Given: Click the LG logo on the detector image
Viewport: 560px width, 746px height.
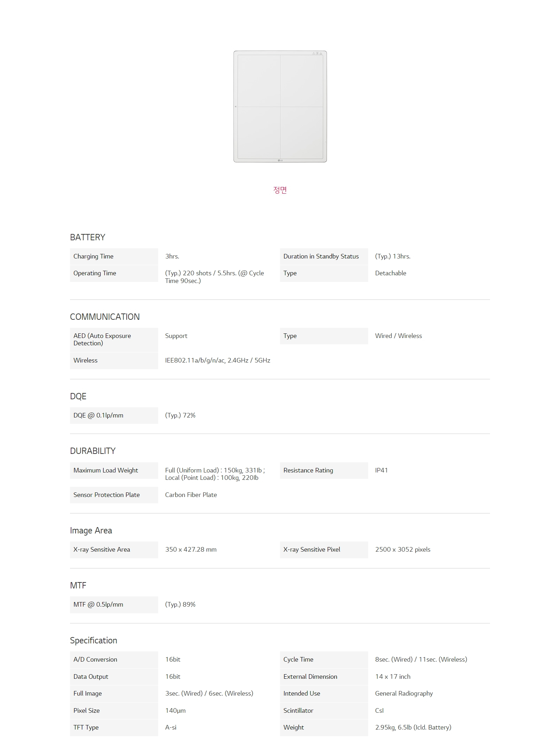Looking at the screenshot, I should (x=280, y=160).
